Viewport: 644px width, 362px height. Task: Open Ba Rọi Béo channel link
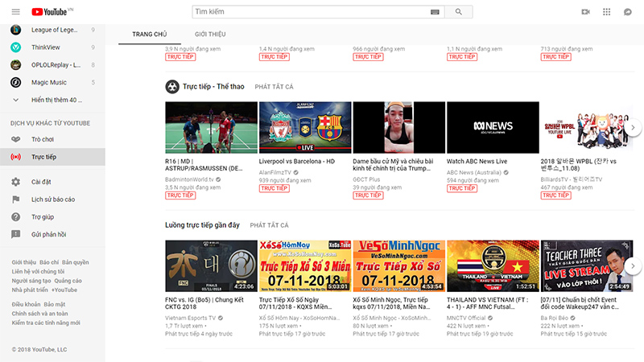555,318
